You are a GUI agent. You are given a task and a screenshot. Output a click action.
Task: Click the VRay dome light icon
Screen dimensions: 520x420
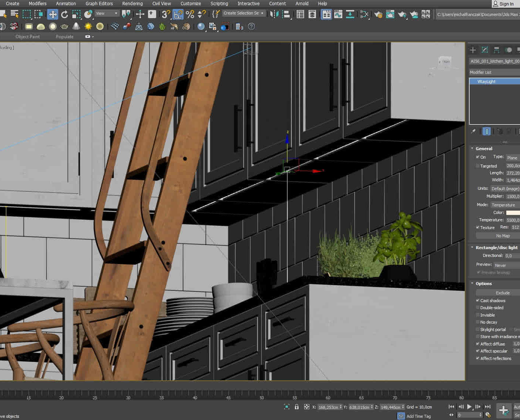41,26
